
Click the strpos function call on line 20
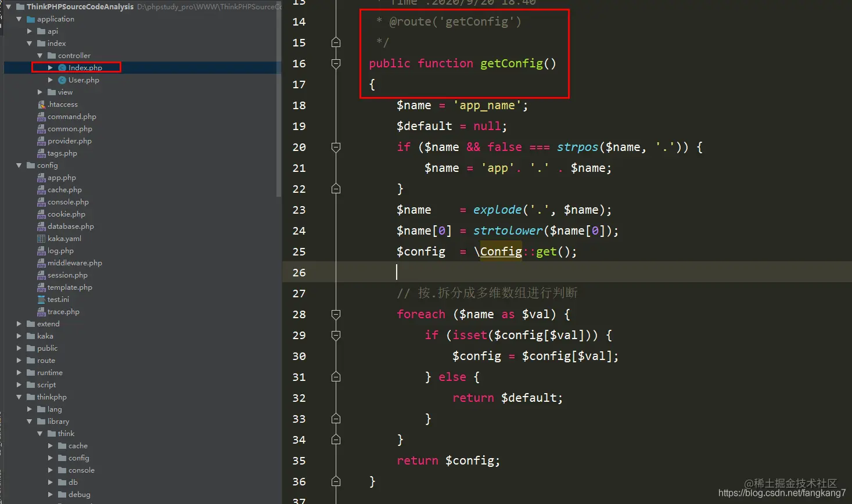click(577, 147)
